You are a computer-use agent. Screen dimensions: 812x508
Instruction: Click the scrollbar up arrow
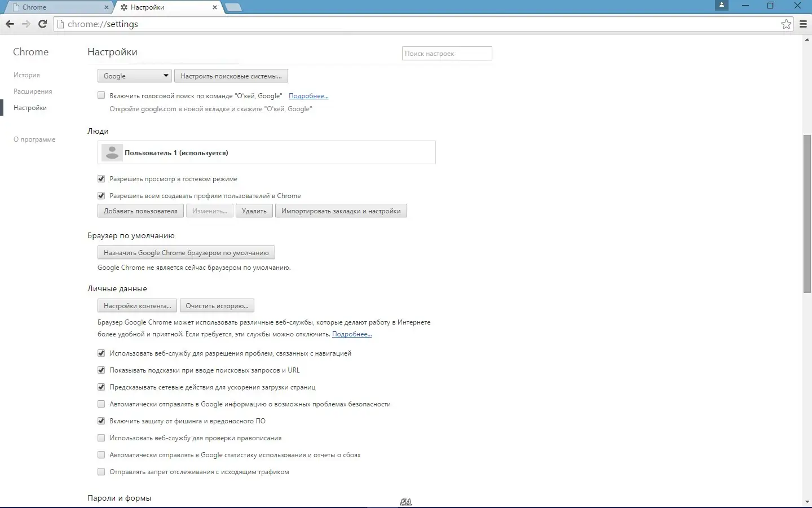pyautogui.click(x=807, y=40)
